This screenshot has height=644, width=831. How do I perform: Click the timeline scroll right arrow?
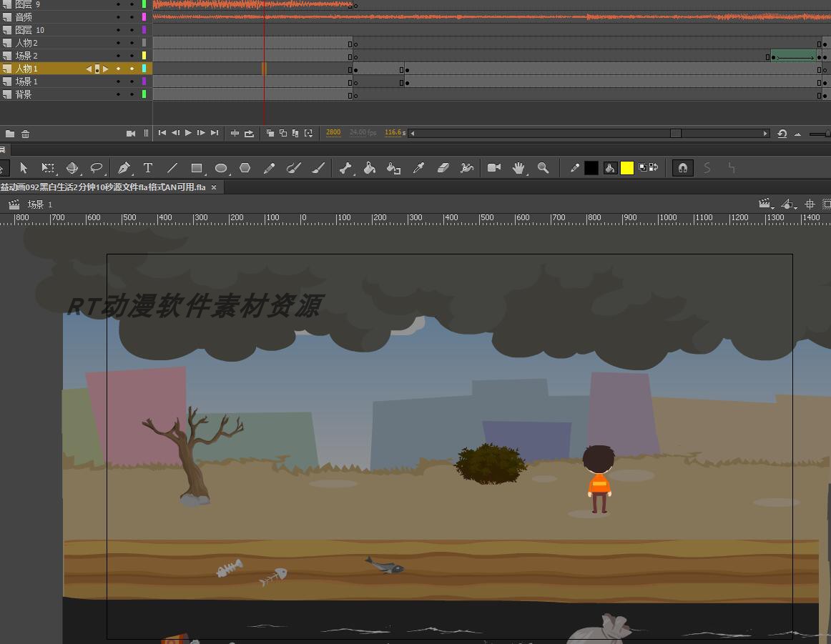coord(765,134)
